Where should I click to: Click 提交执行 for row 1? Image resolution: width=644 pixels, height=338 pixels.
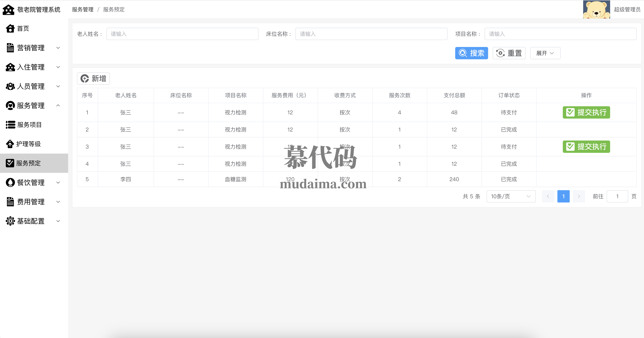coord(586,112)
